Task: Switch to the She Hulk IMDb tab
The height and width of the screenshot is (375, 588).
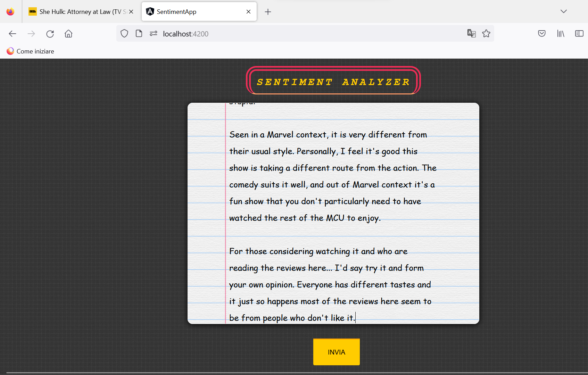Action: pyautogui.click(x=81, y=11)
